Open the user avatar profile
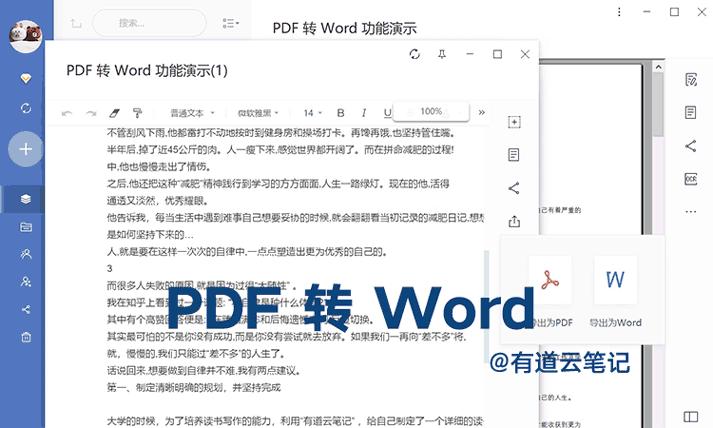 26,36
